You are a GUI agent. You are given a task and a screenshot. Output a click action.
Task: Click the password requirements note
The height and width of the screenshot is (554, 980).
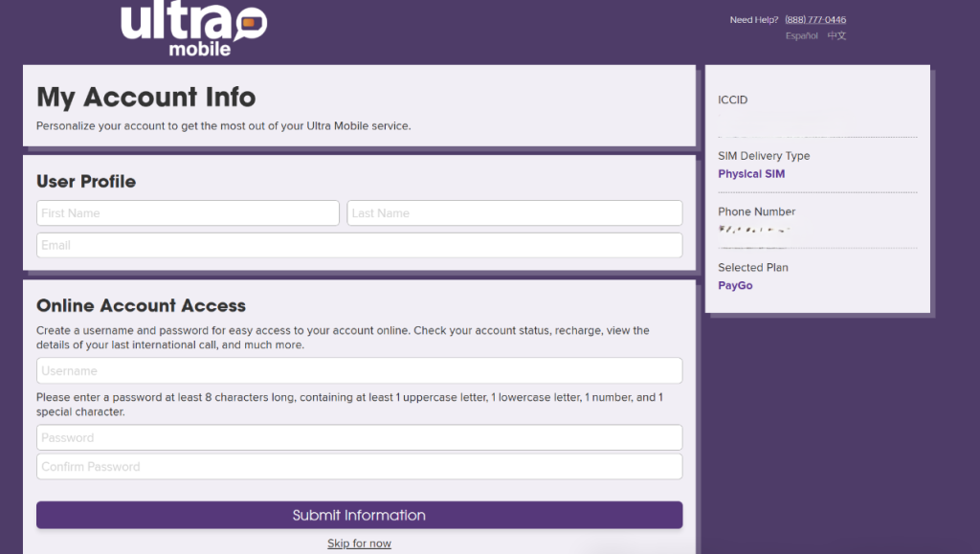click(x=350, y=405)
